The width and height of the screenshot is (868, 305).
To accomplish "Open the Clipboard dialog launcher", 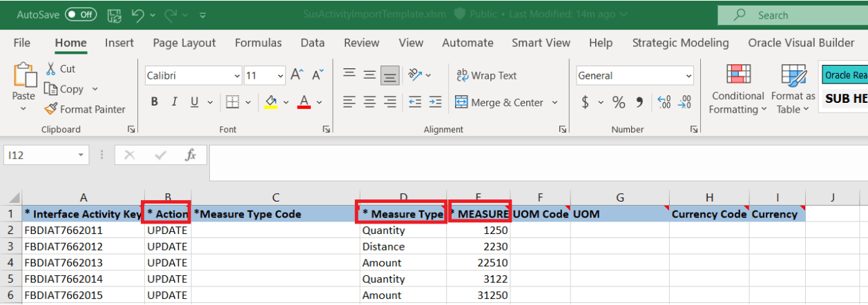I will (132, 130).
